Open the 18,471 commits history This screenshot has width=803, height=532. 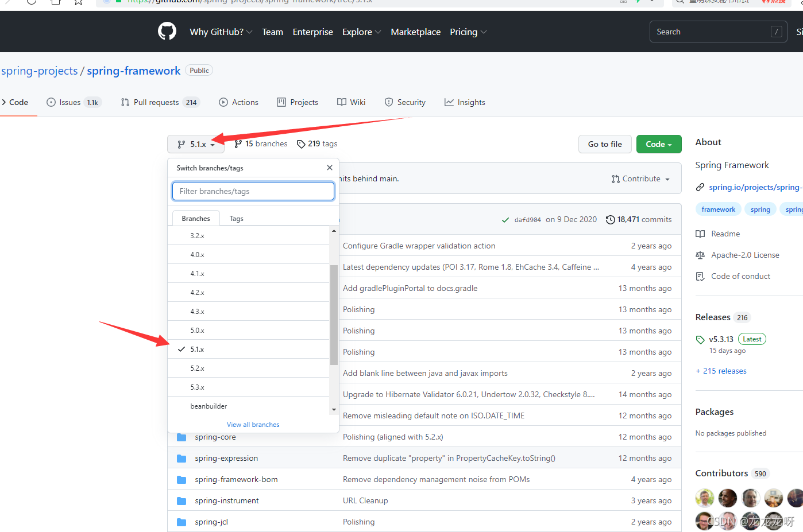pyautogui.click(x=639, y=219)
